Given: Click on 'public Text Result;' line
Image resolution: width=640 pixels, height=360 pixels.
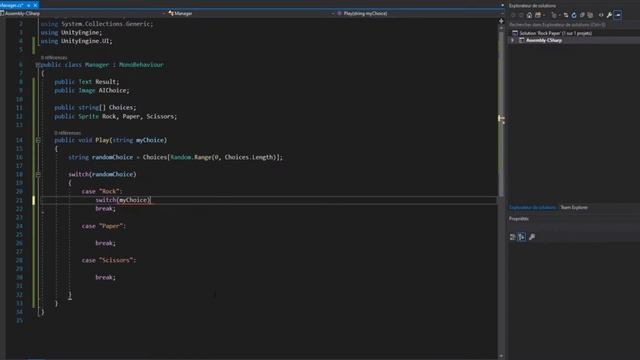Looking at the screenshot, I should coord(87,82).
